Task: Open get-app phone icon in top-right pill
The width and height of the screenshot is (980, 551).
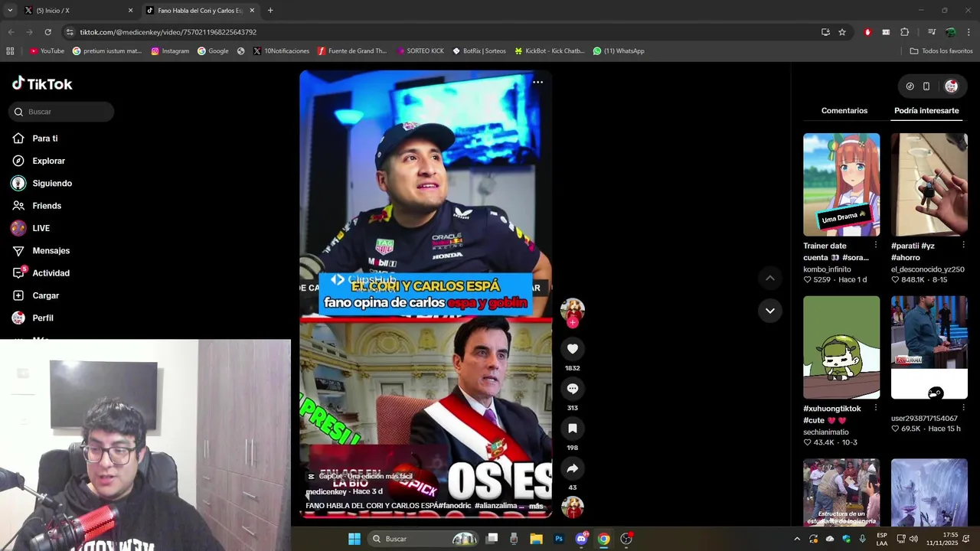Action: pos(926,86)
